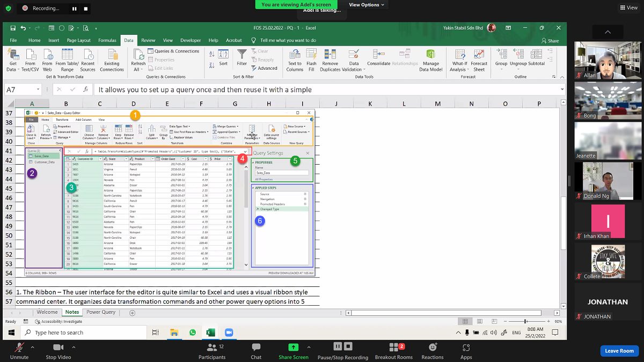Launch Text to Columns wizard

tap(295, 59)
